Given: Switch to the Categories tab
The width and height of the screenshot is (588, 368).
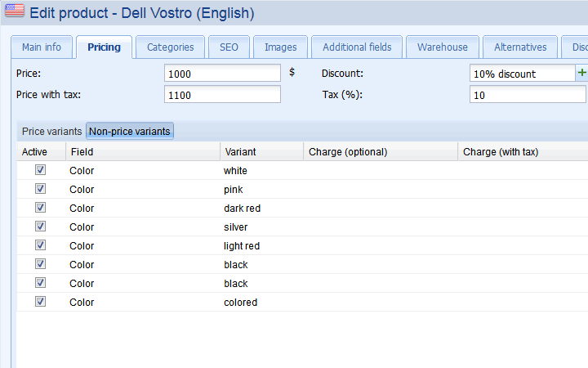Looking at the screenshot, I should pyautogui.click(x=170, y=47).
